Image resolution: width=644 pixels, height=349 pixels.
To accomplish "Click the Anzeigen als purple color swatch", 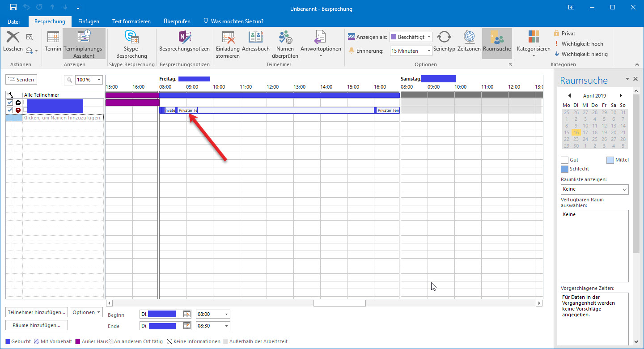I will (394, 37).
